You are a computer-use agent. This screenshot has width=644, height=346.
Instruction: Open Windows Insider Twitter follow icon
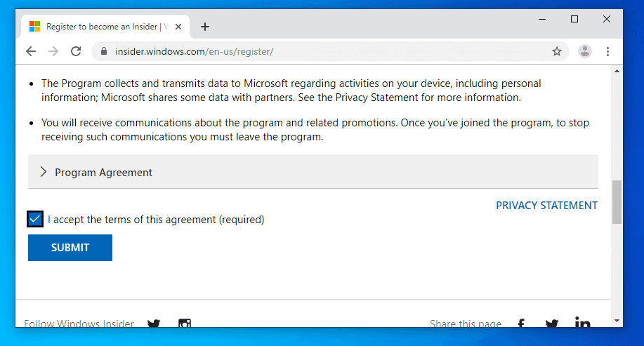click(154, 324)
